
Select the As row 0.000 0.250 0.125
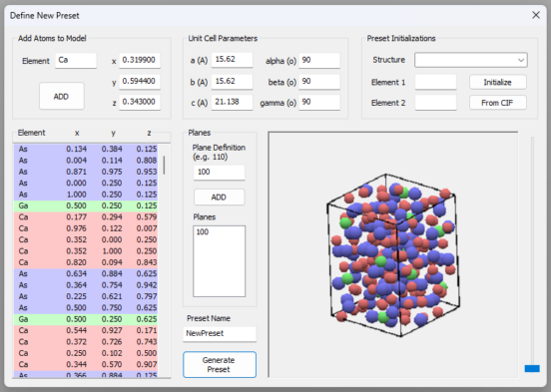[86, 183]
